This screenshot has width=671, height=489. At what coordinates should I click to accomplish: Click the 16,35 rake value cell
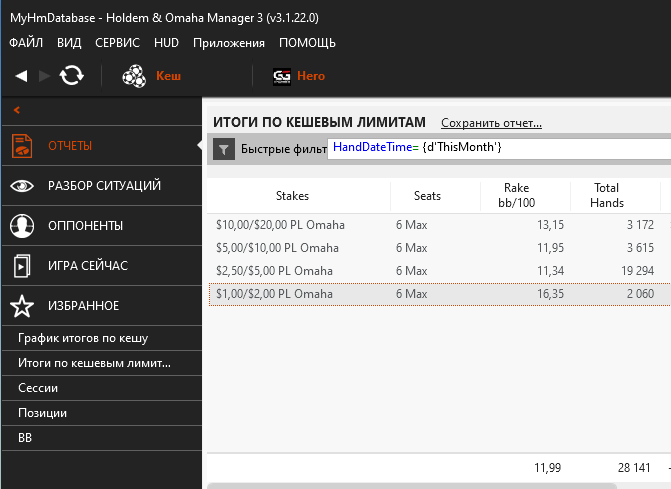point(550,294)
